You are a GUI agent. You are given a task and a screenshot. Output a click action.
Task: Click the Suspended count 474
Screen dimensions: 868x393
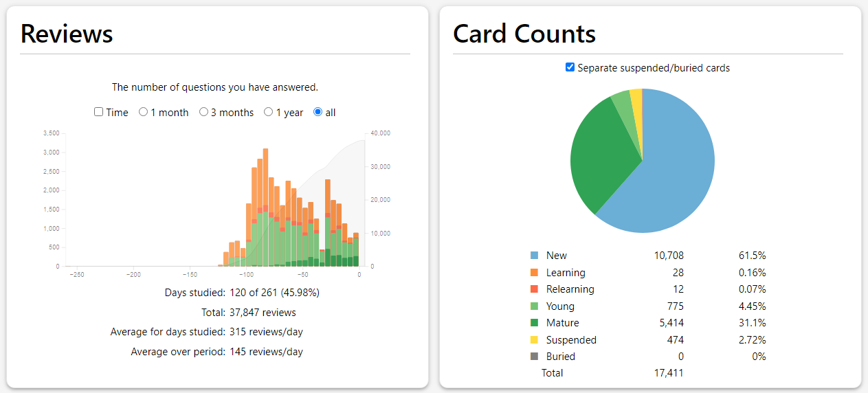coord(675,340)
